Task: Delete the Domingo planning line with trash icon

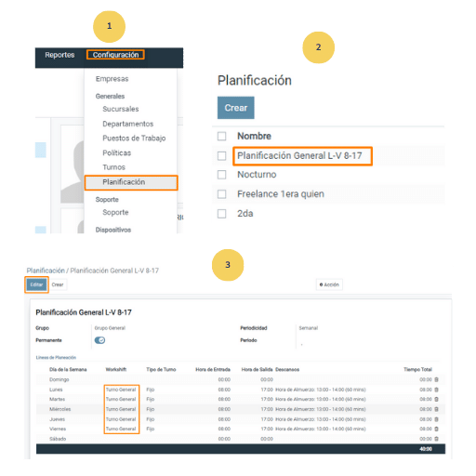Action: point(436,379)
